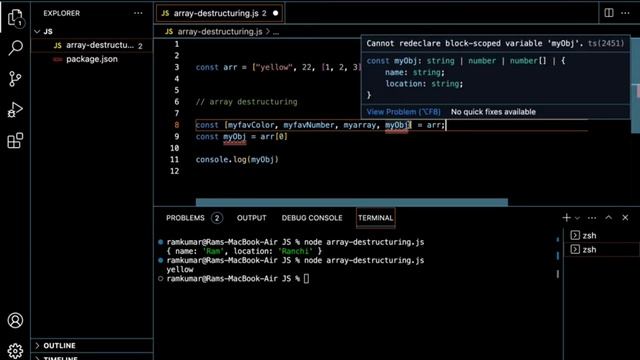This screenshot has height=360, width=640.
Task: Open package.json in the file tree
Action: pyautogui.click(x=92, y=59)
